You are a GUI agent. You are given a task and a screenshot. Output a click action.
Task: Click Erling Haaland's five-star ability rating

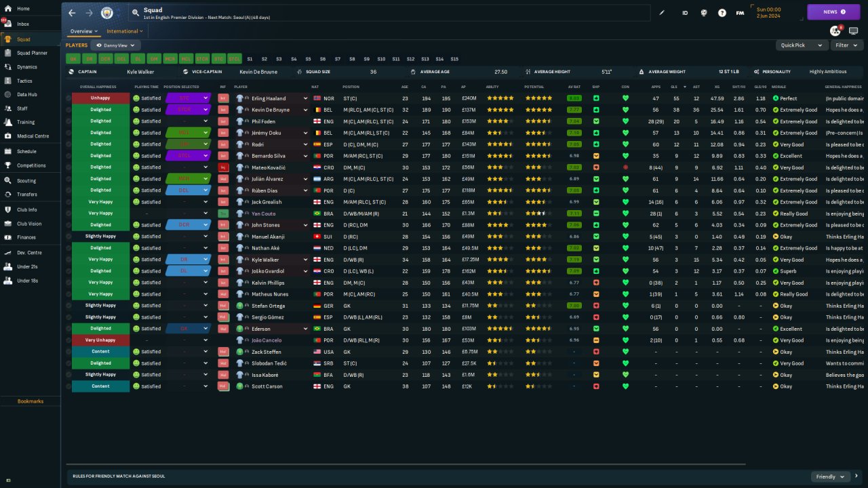click(500, 98)
